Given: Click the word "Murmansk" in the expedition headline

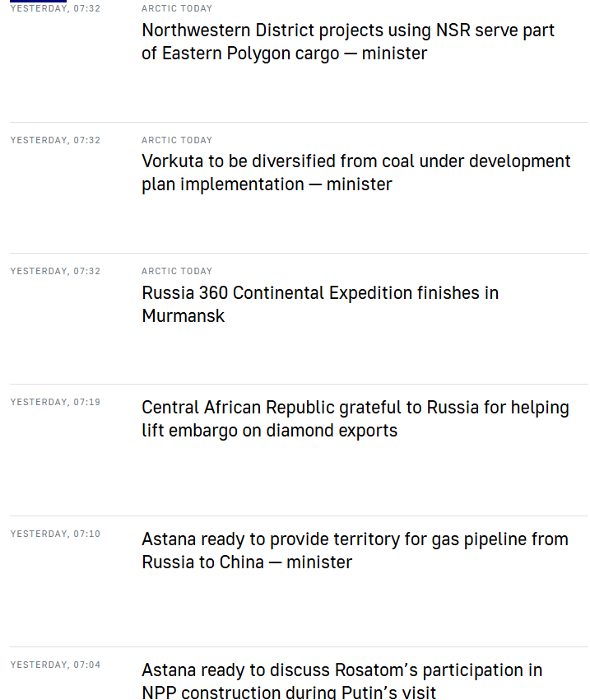Looking at the screenshot, I should click(183, 316).
